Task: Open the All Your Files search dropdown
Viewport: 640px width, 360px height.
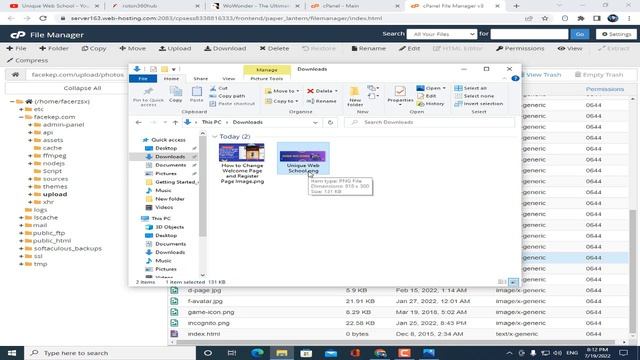Action: (442, 34)
